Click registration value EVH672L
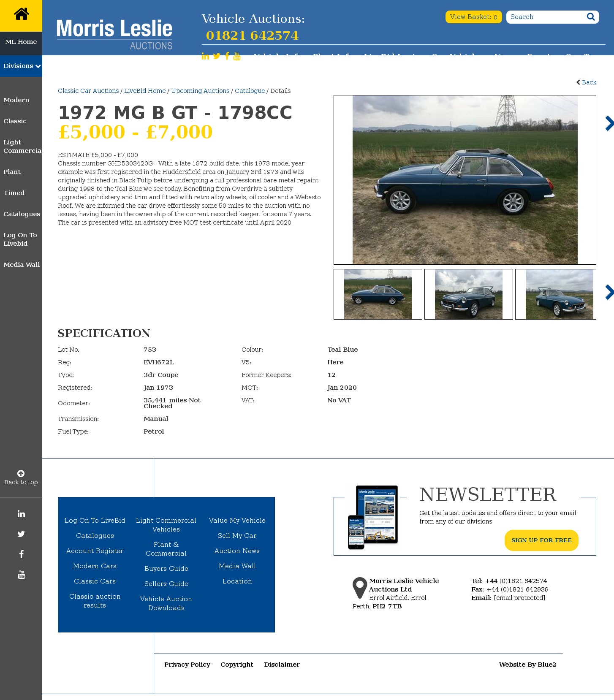Viewport: 614px width, 700px height. coord(159,362)
